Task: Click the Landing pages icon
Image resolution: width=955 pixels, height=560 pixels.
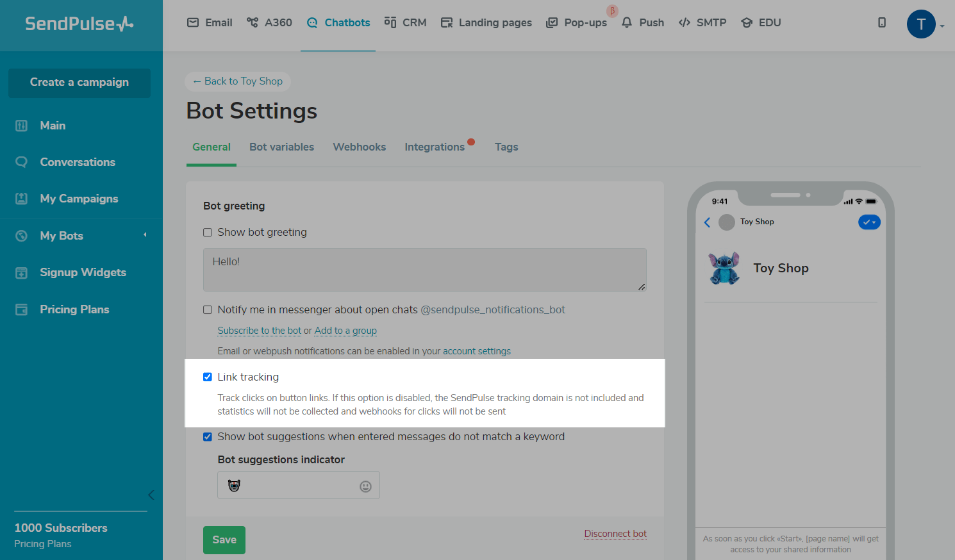Action: click(x=447, y=23)
